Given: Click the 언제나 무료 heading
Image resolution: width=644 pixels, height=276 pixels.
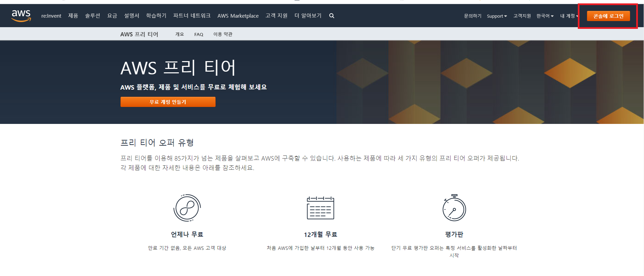Looking at the screenshot, I should pos(187,234).
